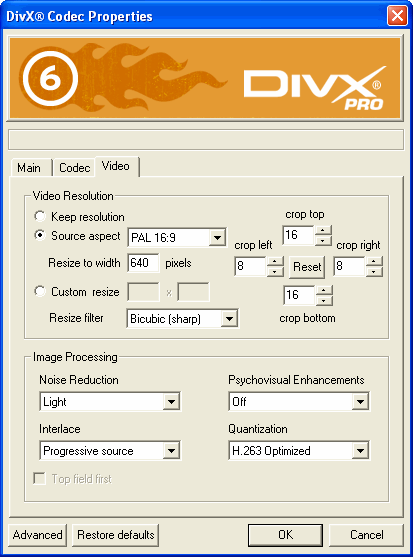Reset the crop values
Image resolution: width=413 pixels, height=557 pixels.
307,266
